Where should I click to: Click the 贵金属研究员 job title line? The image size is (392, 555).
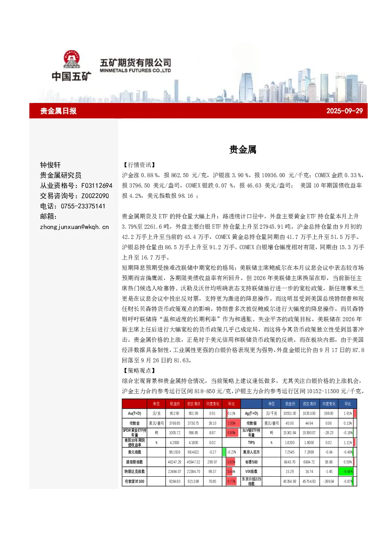pos(60,175)
